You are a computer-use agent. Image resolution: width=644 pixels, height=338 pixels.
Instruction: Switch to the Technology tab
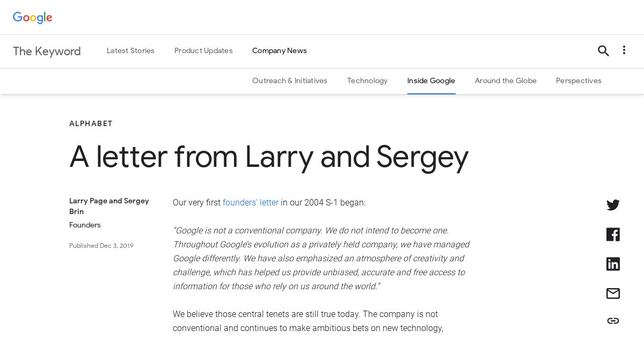(367, 81)
